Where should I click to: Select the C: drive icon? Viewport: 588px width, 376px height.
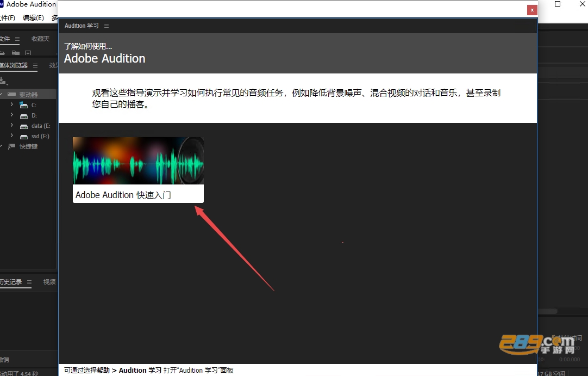pyautogui.click(x=23, y=105)
